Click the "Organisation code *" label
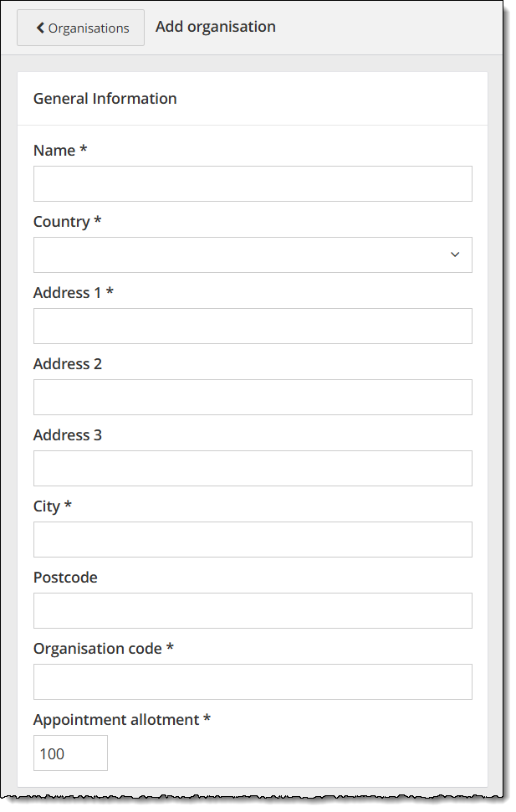Screen dimensions: 516x812 103,649
